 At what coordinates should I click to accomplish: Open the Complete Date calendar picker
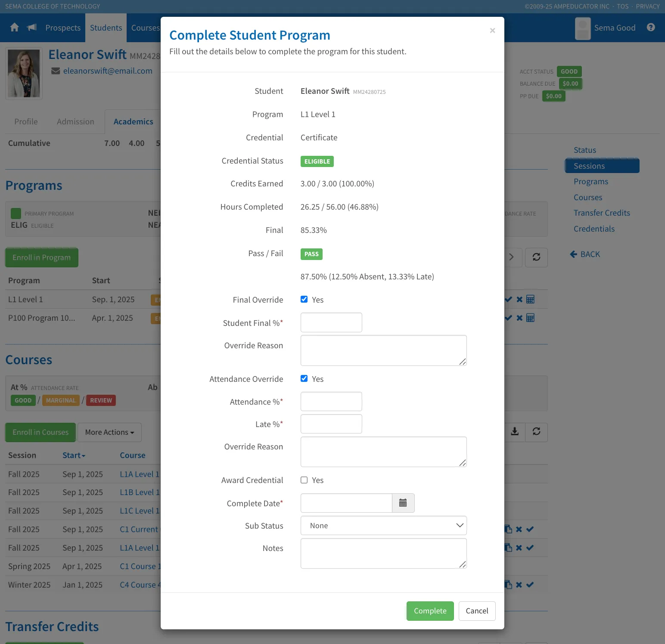[x=403, y=503]
